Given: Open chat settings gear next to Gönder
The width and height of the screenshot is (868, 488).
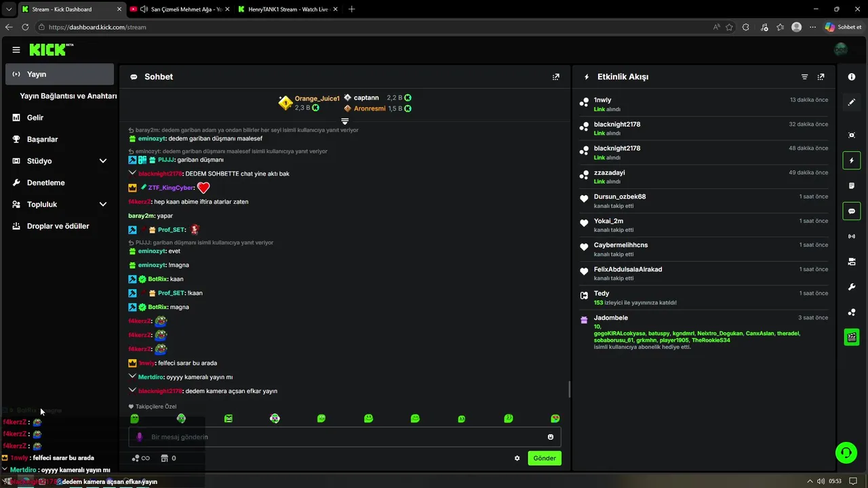Looking at the screenshot, I should [517, 458].
